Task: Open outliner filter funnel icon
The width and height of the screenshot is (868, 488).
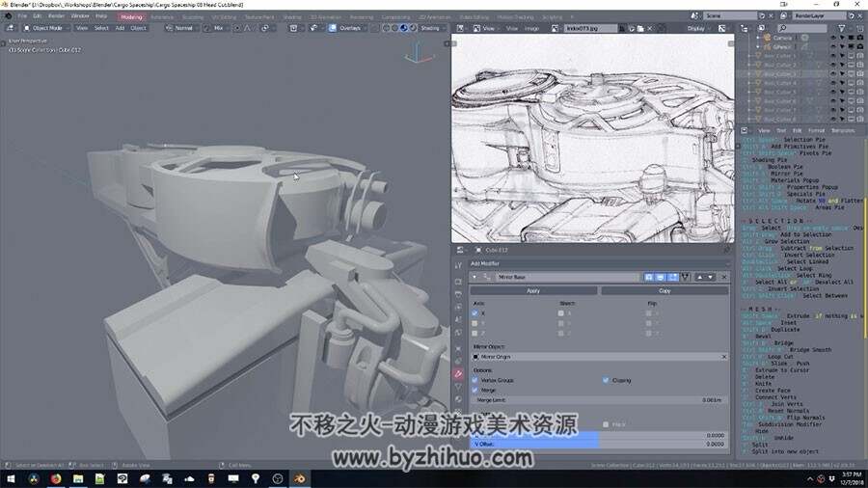Action: [841, 28]
